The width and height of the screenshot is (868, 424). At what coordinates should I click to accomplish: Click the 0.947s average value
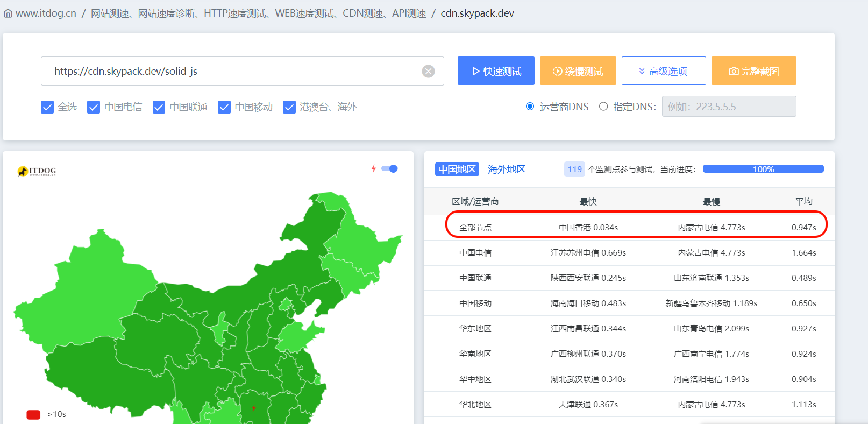(804, 227)
